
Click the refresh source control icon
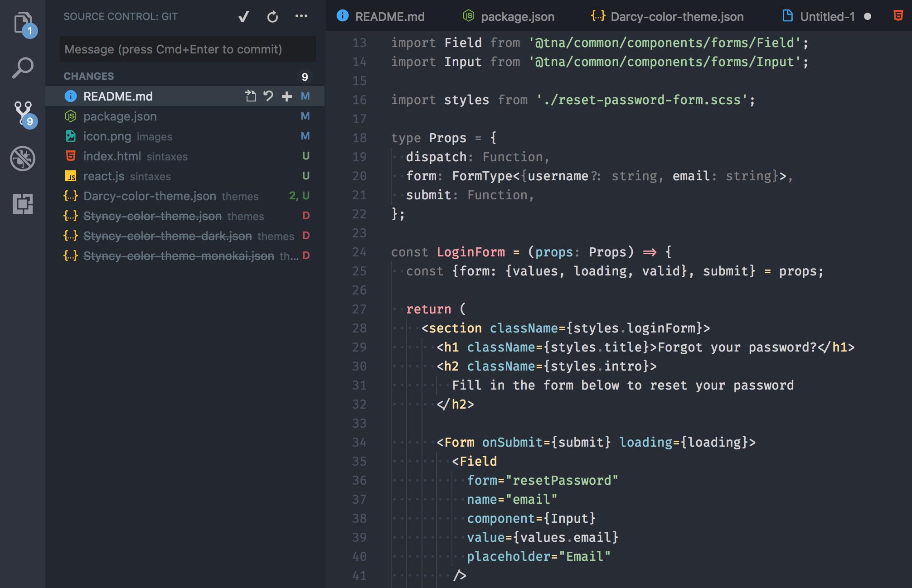(x=272, y=17)
